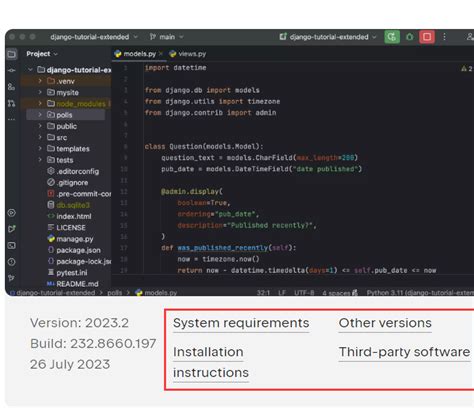
Task: Collapse the django-tutorial-extended root folder
Action: coord(30,70)
